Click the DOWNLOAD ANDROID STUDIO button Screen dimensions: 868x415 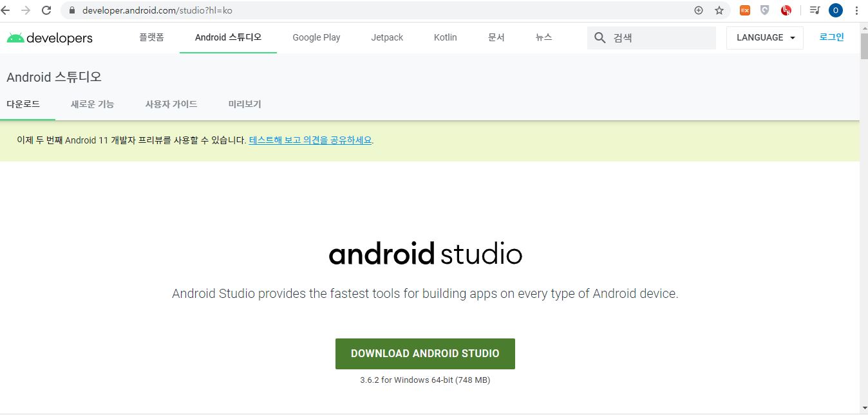[x=425, y=353]
